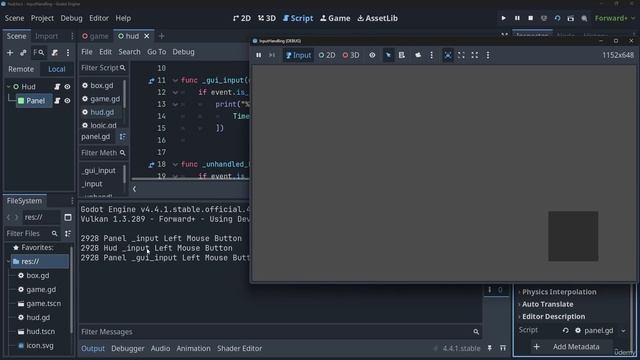
Task: Add a new node in Scene dock
Action: [10, 53]
